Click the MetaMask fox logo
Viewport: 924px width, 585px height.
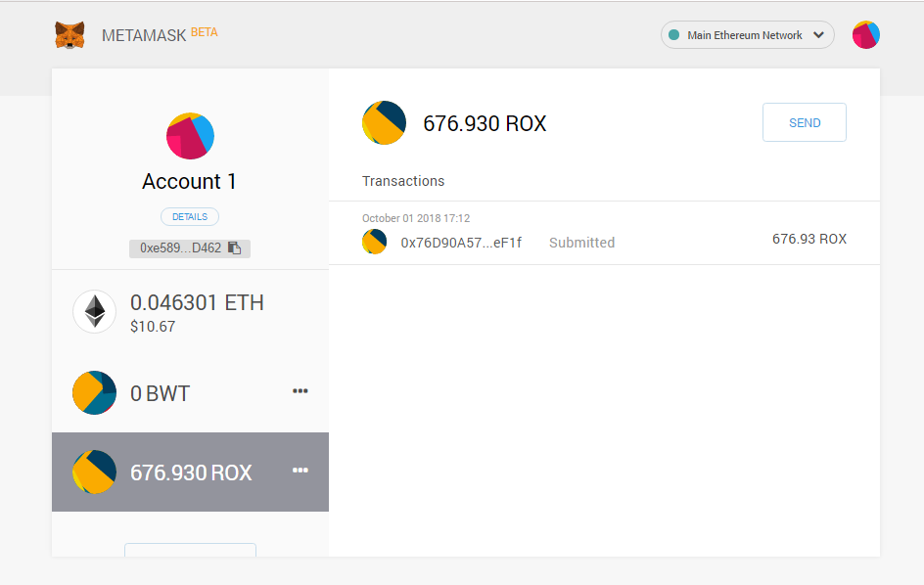(x=69, y=35)
